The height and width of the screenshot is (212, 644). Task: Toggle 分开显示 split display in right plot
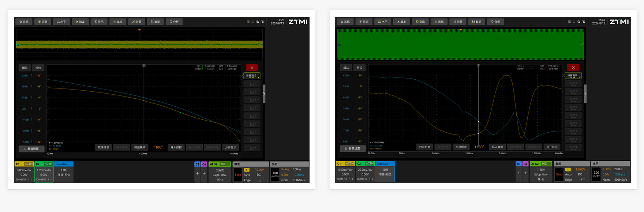(x=552, y=147)
